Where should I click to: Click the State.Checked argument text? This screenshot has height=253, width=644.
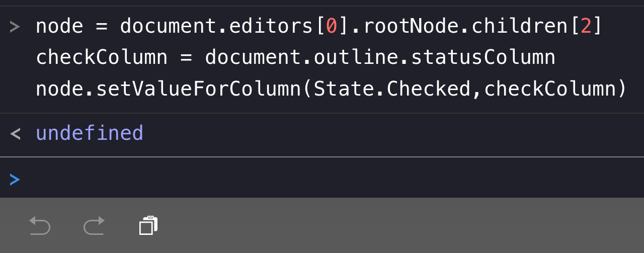tap(392, 89)
